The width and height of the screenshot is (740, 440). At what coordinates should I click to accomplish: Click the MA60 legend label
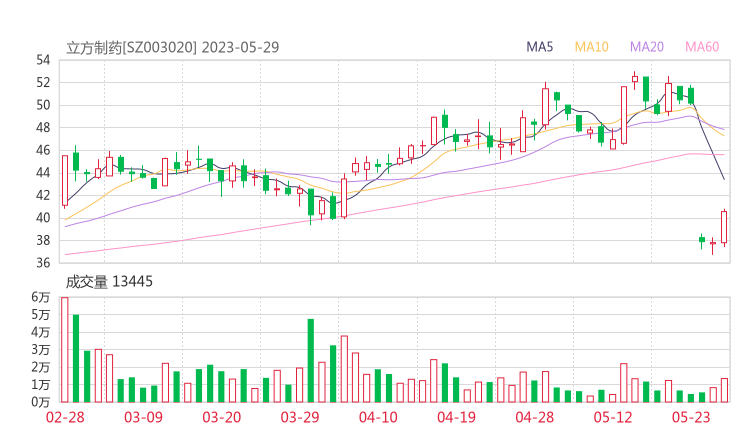(702, 47)
